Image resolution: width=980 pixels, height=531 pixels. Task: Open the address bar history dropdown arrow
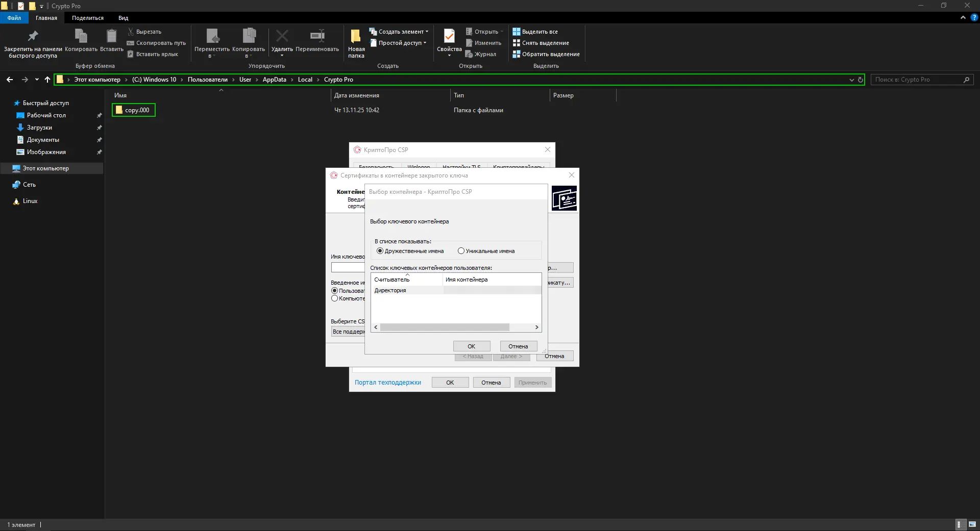pyautogui.click(x=851, y=80)
